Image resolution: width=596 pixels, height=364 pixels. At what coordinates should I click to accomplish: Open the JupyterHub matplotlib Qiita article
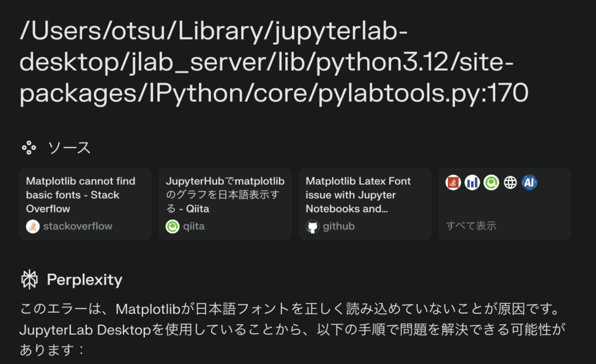[x=225, y=204]
